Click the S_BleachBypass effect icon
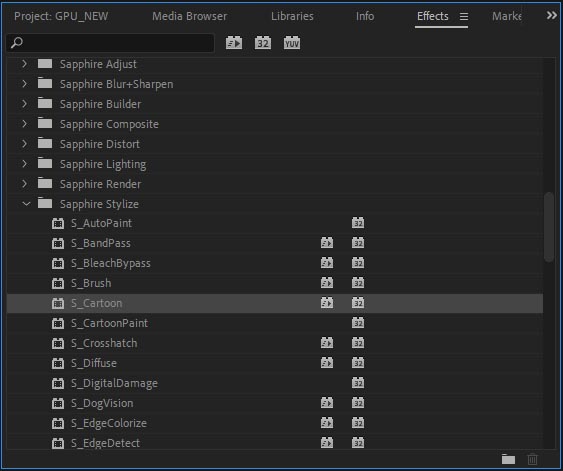563x471 pixels. 58,264
